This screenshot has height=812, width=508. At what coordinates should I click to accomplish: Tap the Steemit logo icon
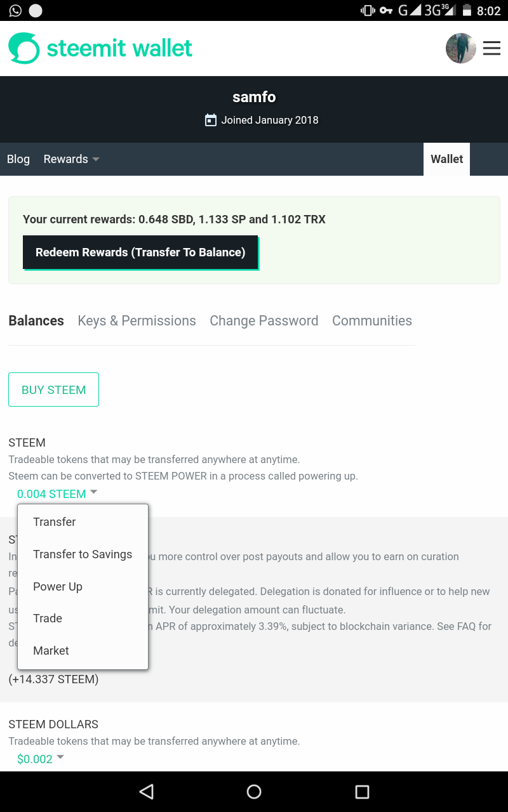point(24,48)
